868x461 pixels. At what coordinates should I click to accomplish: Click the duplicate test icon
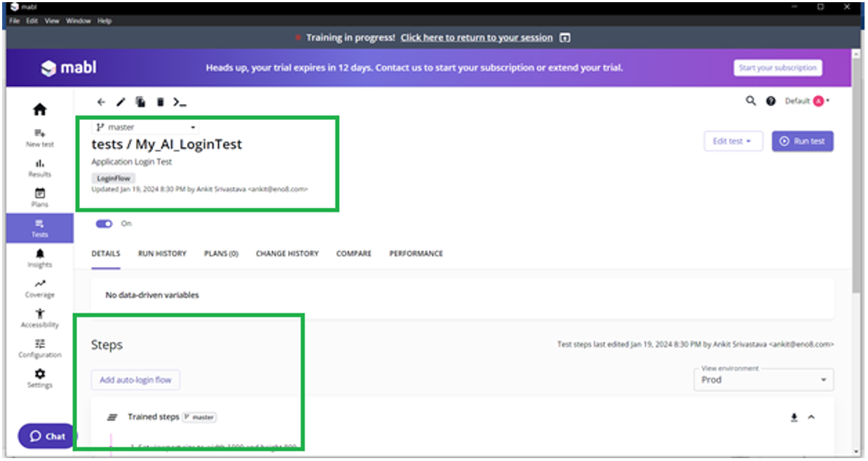pos(140,103)
